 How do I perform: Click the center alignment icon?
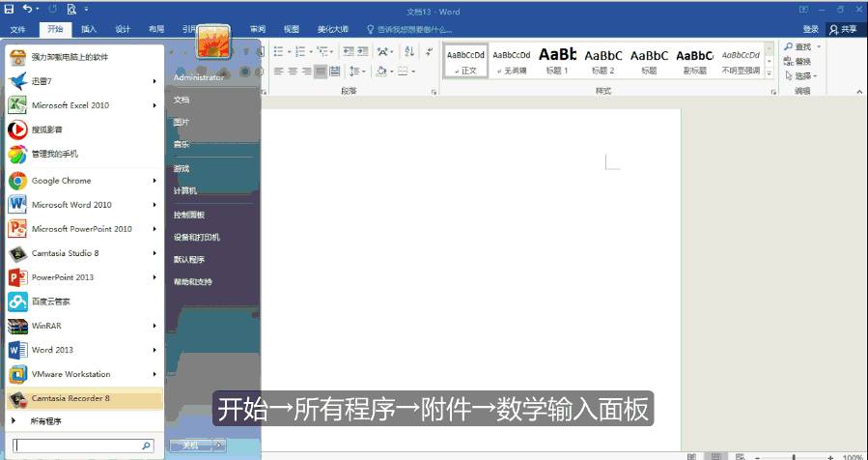coord(293,71)
